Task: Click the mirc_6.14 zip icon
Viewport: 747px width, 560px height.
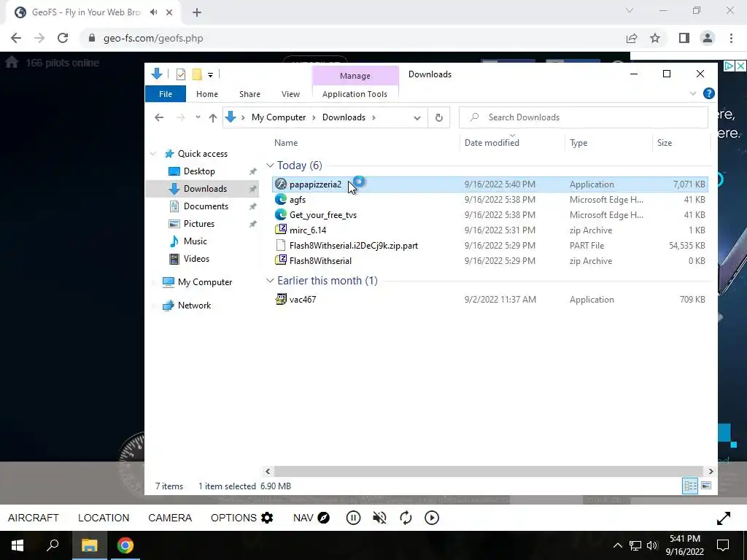Action: [281, 230]
